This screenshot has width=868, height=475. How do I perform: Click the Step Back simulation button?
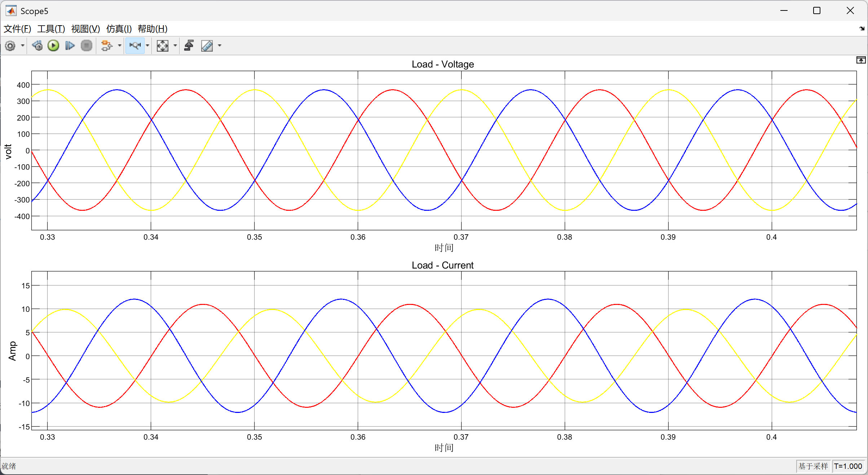click(37, 46)
